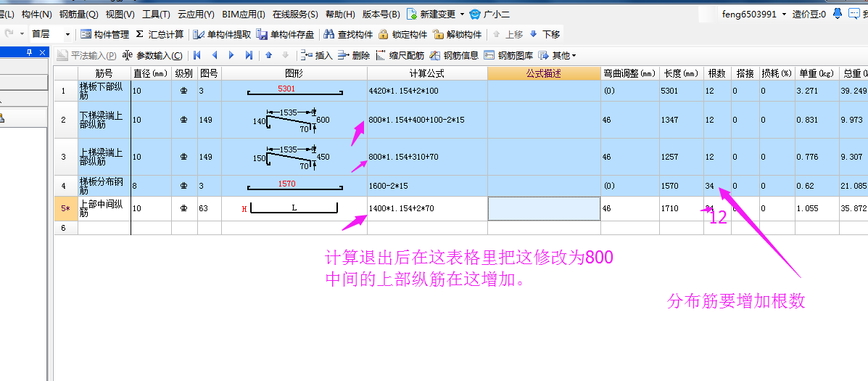868x381 pixels.
Task: Go to first record icon
Action: pos(197,55)
